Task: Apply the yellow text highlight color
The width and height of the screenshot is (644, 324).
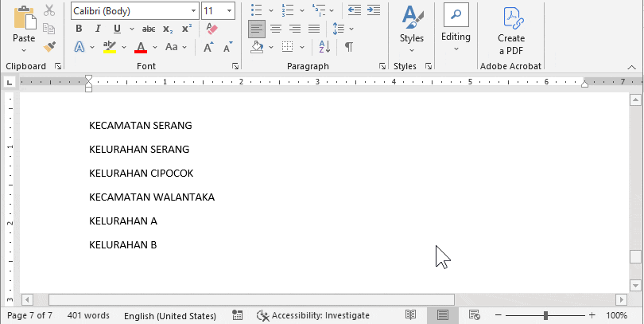Action: click(x=110, y=47)
